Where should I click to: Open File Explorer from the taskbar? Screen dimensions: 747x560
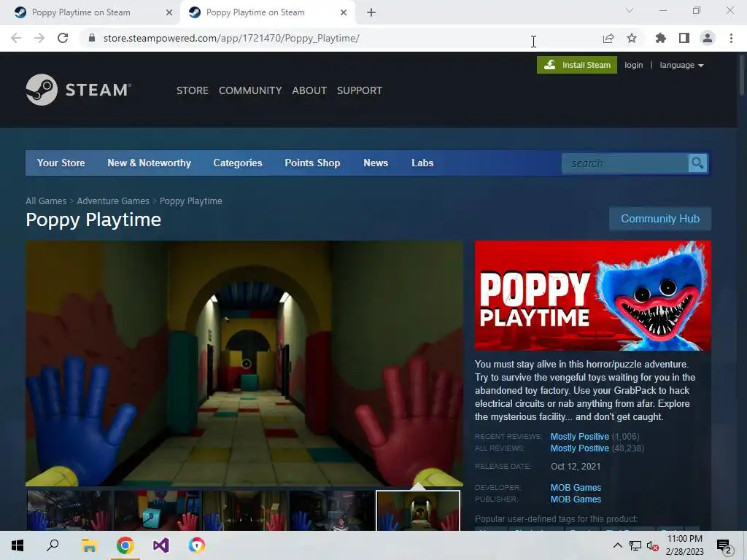coord(89,545)
